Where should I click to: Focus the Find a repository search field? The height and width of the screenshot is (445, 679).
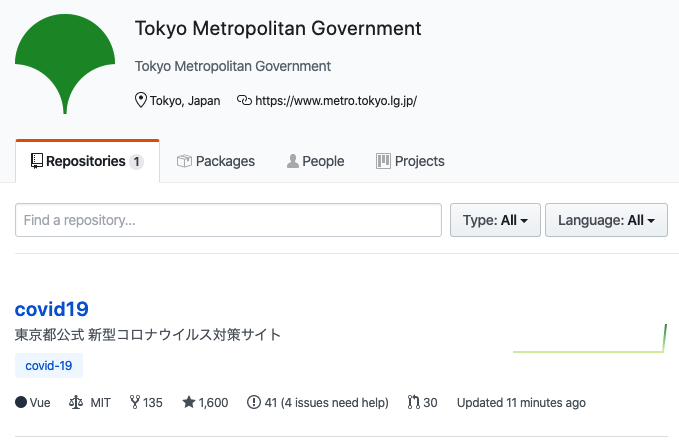pos(228,220)
